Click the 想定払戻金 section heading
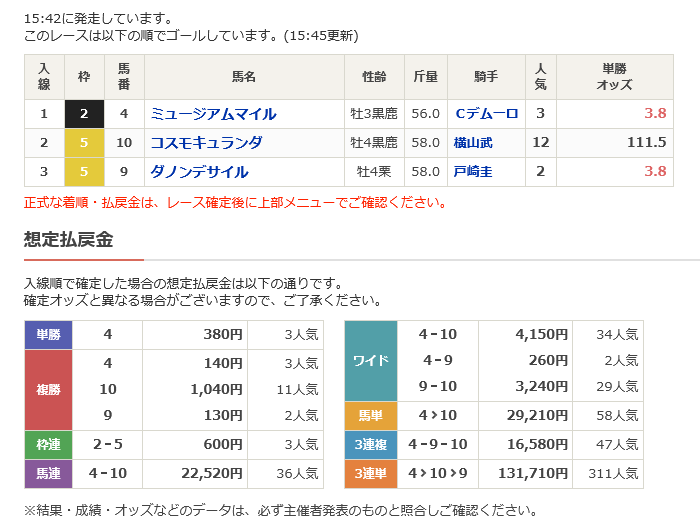 click(69, 239)
